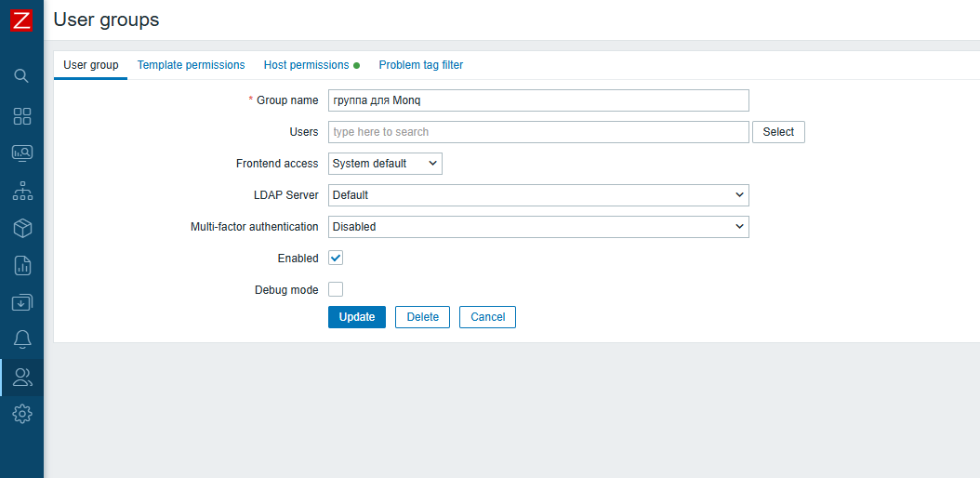Viewport: 980px width, 478px height.
Task: Focus the Group name text field
Action: (538, 100)
